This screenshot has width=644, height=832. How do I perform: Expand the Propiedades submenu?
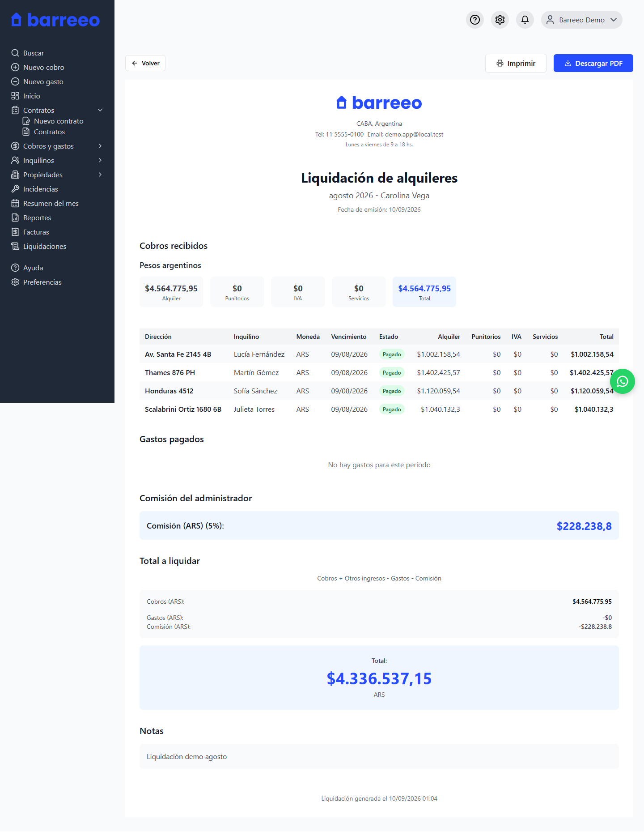(100, 175)
